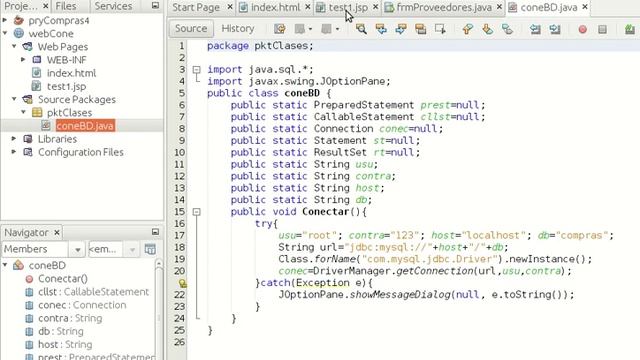Image resolution: width=640 pixels, height=360 pixels.
Task: Collapse the pktClases package
Action: [23, 112]
